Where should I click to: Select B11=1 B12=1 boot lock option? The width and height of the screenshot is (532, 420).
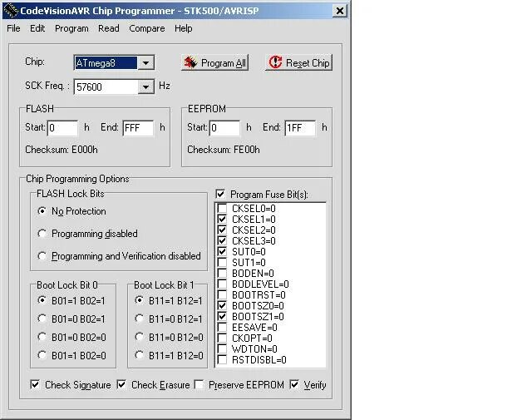pyautogui.click(x=139, y=300)
